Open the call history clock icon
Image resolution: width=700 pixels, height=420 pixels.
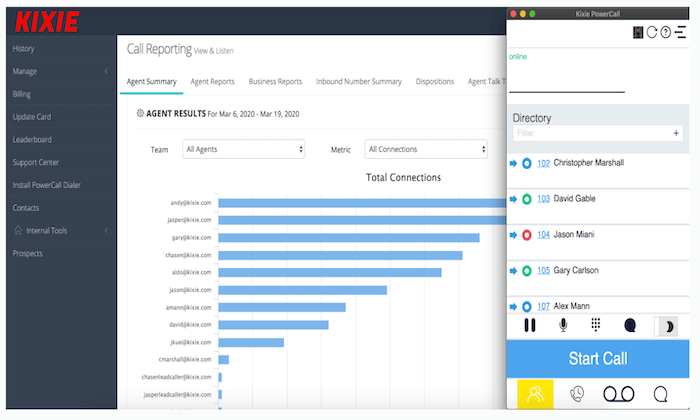point(577,394)
